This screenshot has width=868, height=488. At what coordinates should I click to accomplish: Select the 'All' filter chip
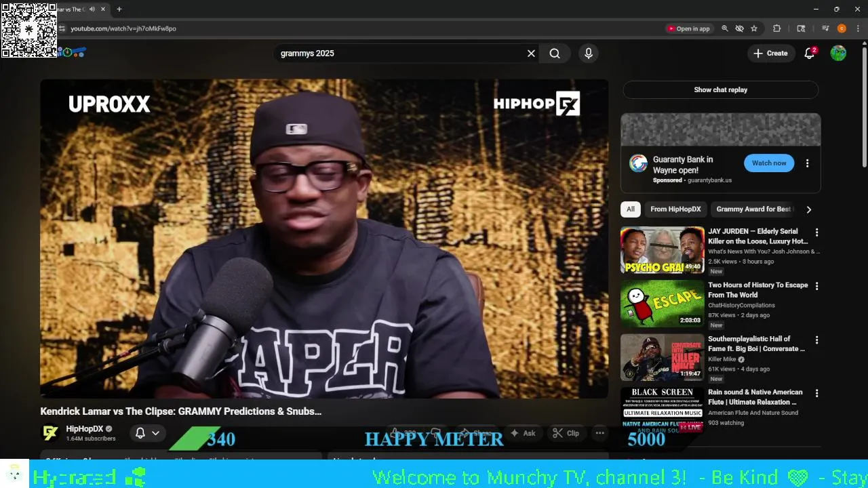pyautogui.click(x=631, y=209)
